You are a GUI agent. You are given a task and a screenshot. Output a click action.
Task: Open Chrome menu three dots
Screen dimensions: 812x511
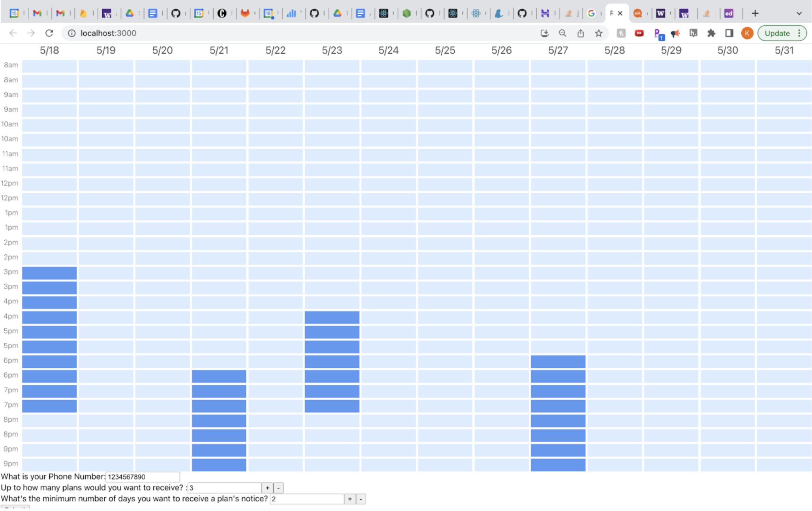click(799, 33)
